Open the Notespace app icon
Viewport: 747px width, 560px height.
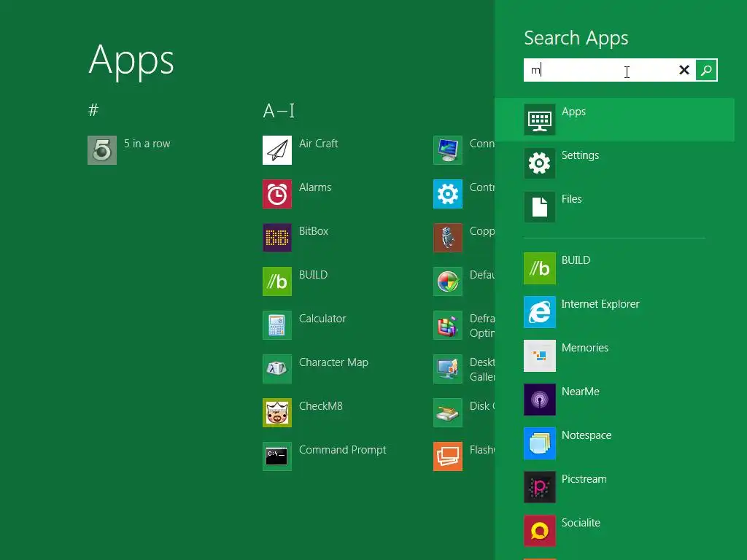[x=539, y=443]
